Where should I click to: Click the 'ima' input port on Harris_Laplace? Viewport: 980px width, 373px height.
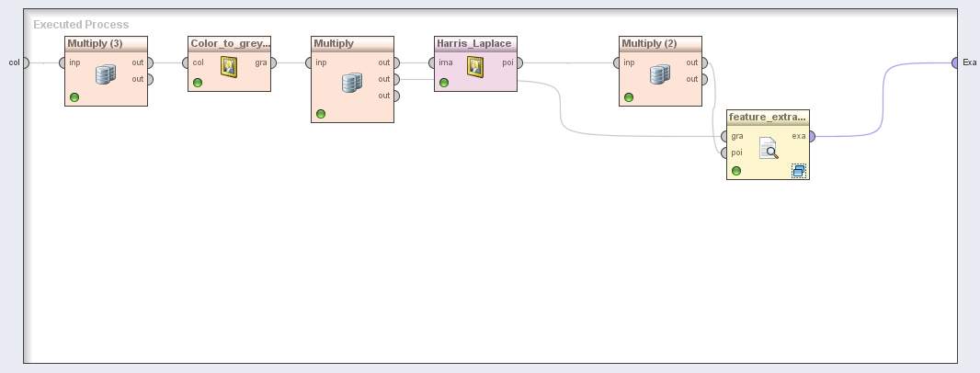[434, 62]
